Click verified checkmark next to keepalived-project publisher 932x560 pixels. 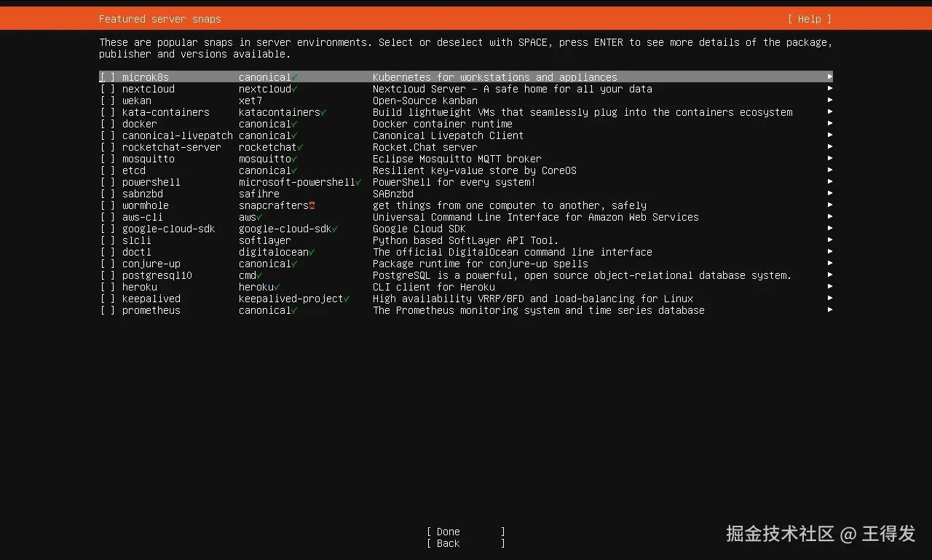click(347, 299)
